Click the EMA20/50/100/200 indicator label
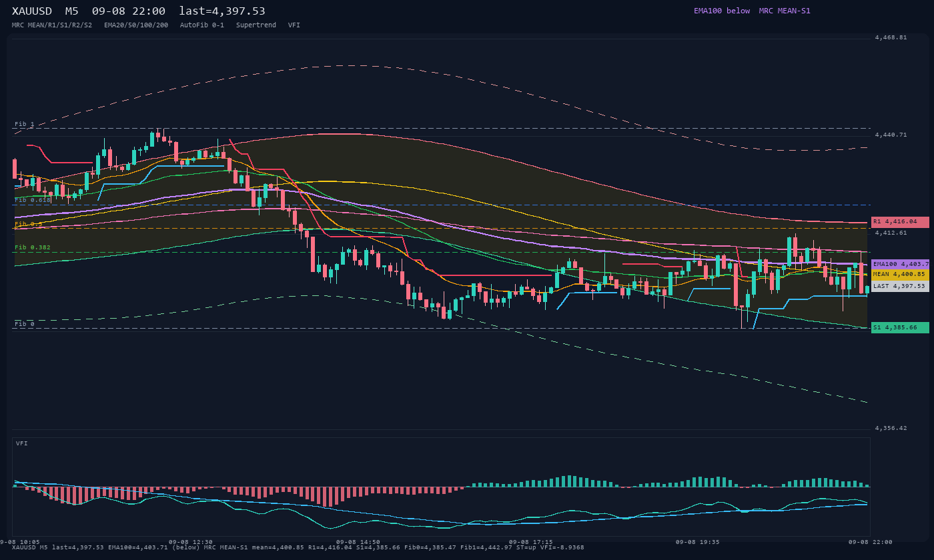 point(136,25)
